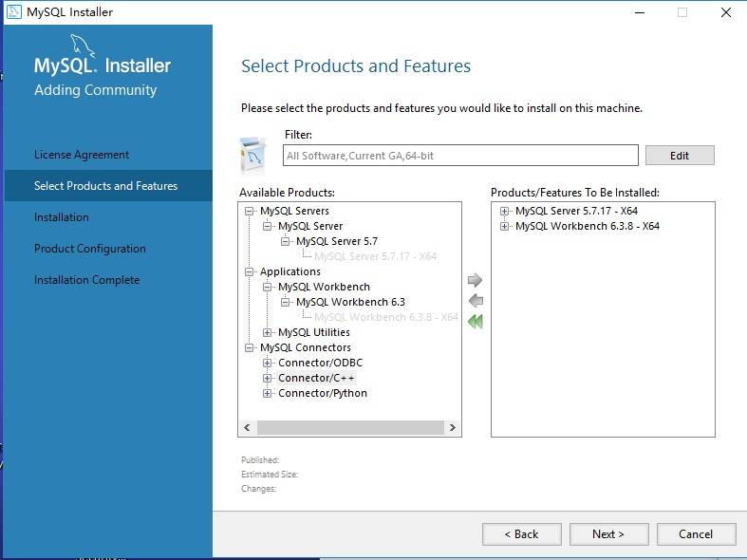
Task: Collapse the Applications tree node
Action: coord(250,271)
